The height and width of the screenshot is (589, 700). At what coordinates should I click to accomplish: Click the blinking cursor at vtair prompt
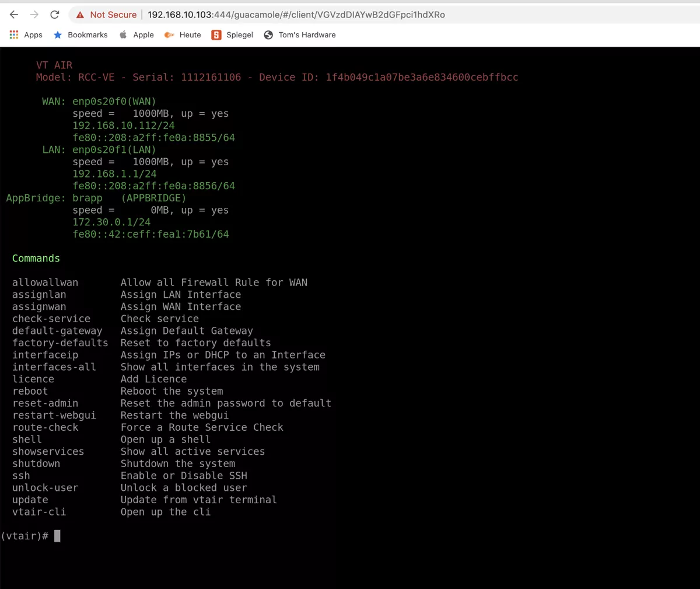tap(56, 536)
